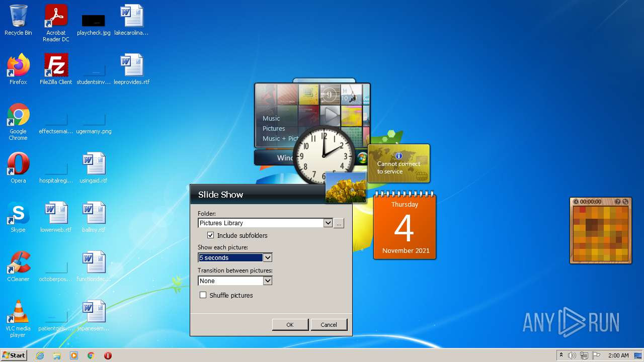
Task: Open the Action Center flag icon
Action: [596, 355]
